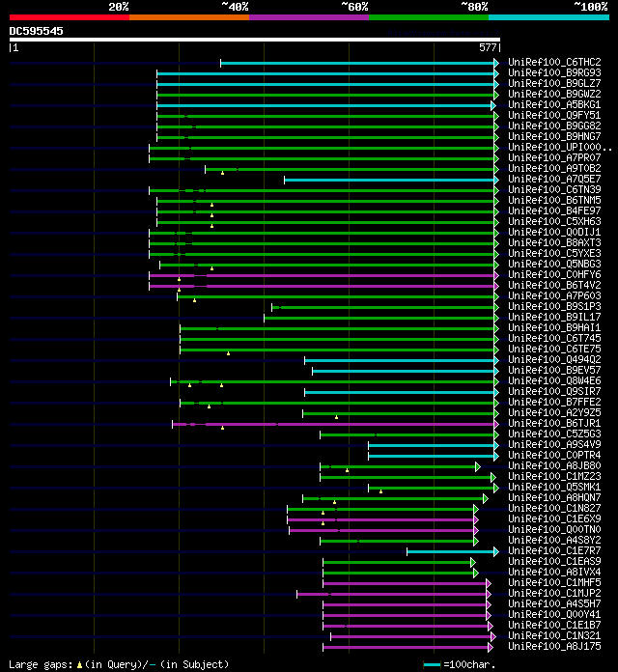618x672 pixels.
Task: Select the UniRef100_A8IVX4 label
Action: tap(554, 572)
